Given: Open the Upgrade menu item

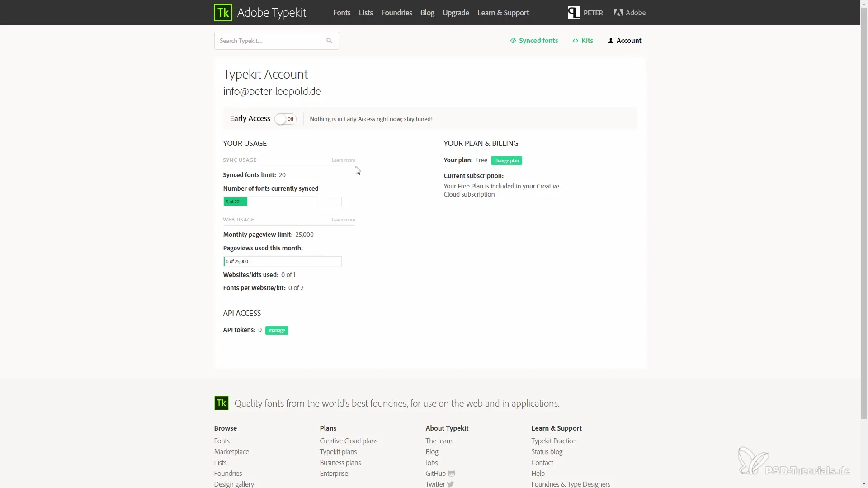Looking at the screenshot, I should (x=456, y=13).
